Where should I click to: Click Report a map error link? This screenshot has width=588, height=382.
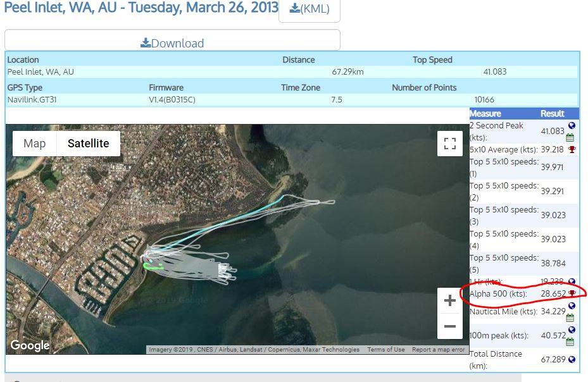click(x=438, y=350)
